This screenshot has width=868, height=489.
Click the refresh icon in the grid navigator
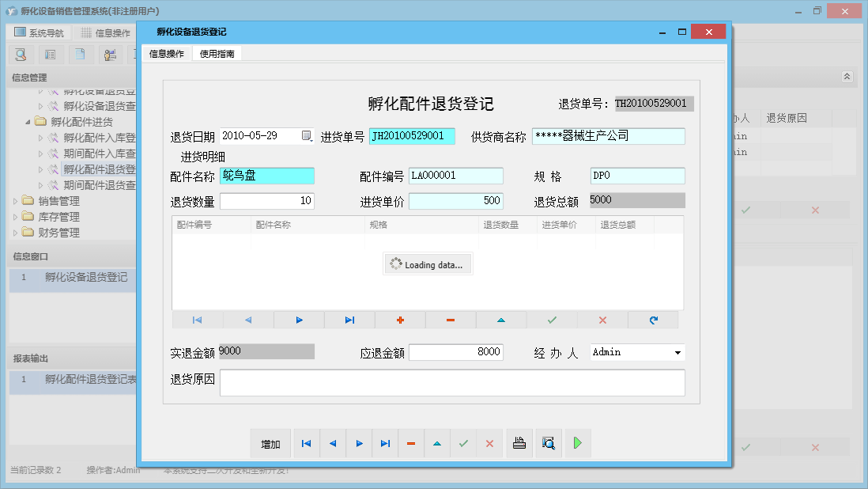click(653, 320)
